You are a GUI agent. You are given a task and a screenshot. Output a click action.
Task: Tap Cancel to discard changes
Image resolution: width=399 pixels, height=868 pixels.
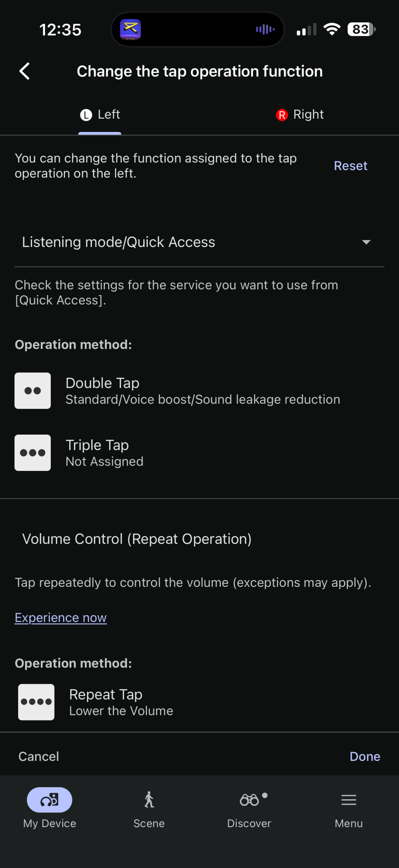tap(39, 756)
